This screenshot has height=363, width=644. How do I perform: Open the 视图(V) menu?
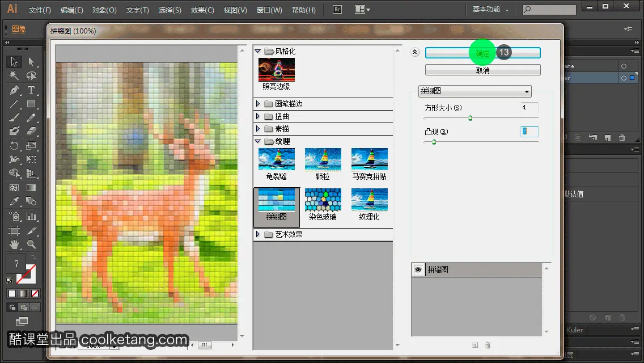click(235, 10)
